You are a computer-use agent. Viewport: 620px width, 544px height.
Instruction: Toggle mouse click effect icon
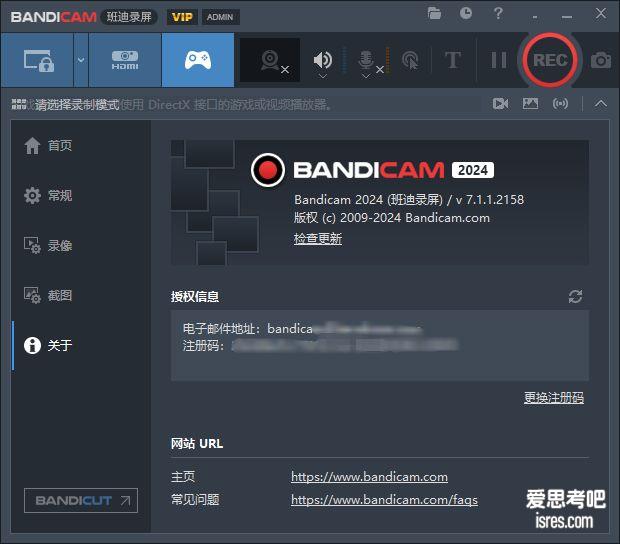tap(410, 60)
